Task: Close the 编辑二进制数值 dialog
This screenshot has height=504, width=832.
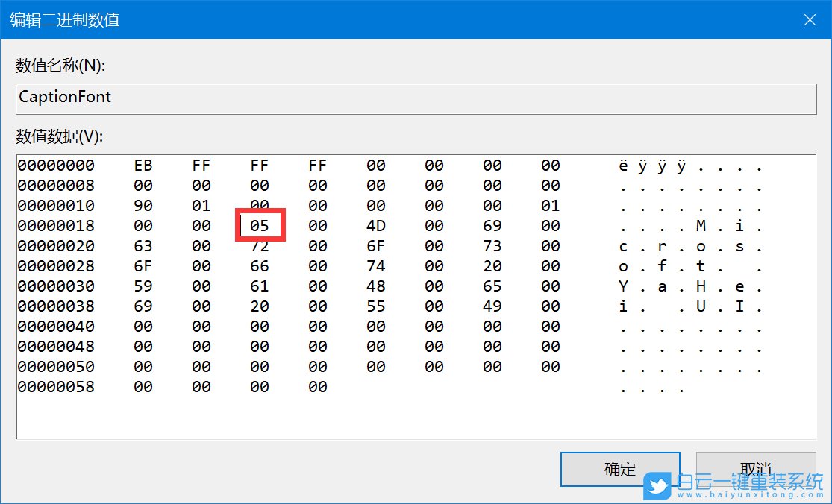Action: coord(810,19)
